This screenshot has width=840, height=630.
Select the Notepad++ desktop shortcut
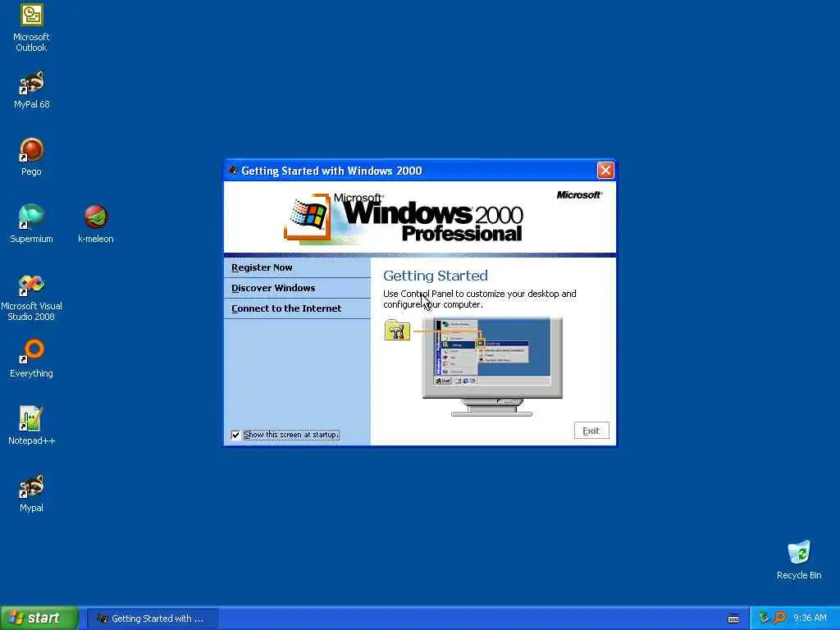pos(32,426)
